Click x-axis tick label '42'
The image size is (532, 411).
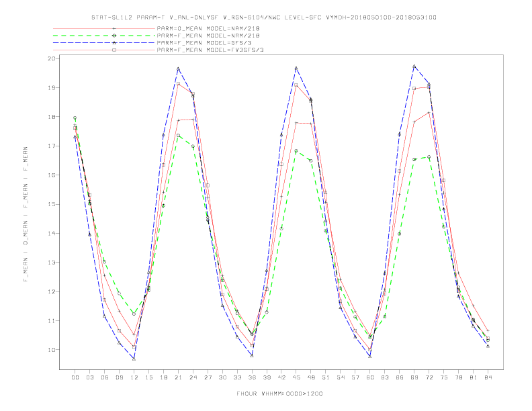click(281, 377)
